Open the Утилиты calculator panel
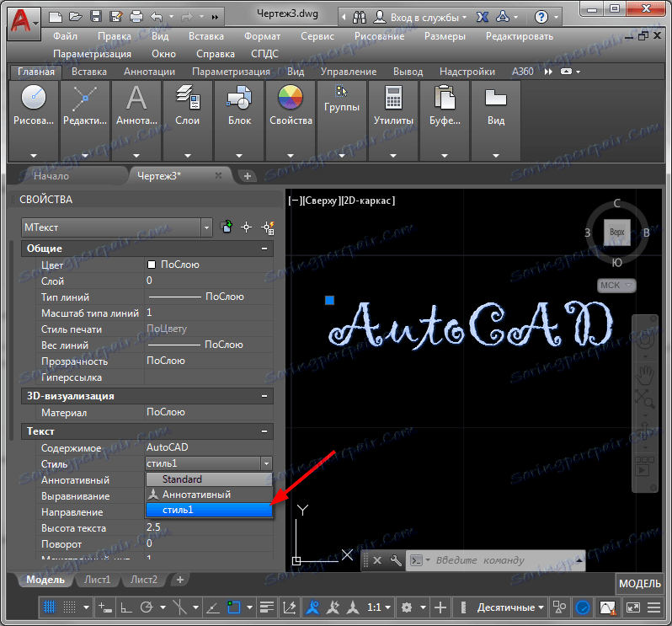 coord(393,120)
